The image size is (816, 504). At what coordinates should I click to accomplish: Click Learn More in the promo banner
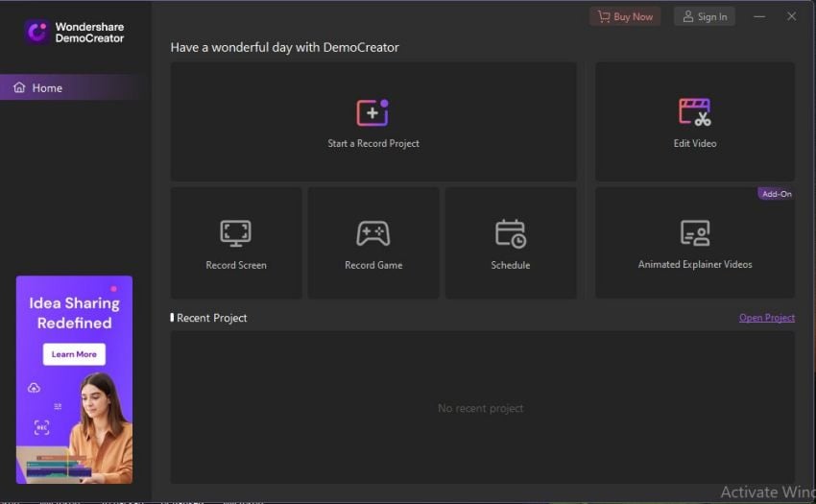pyautogui.click(x=74, y=354)
